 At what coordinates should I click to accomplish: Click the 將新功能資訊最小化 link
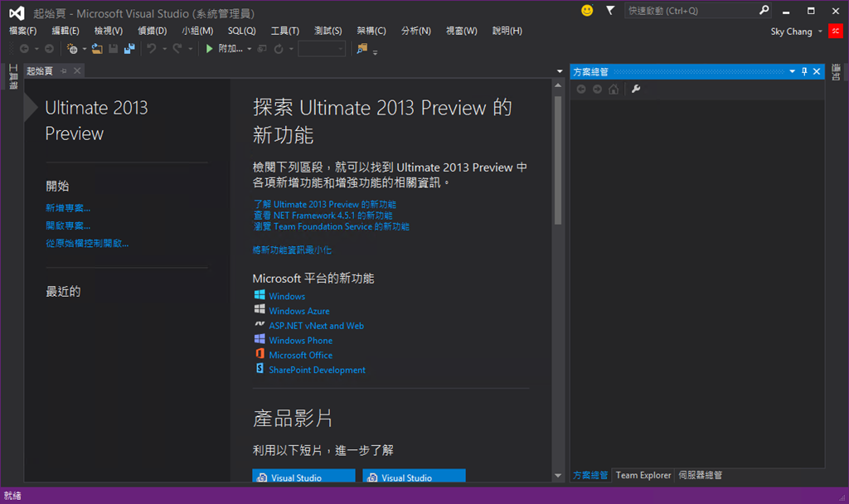click(x=292, y=250)
